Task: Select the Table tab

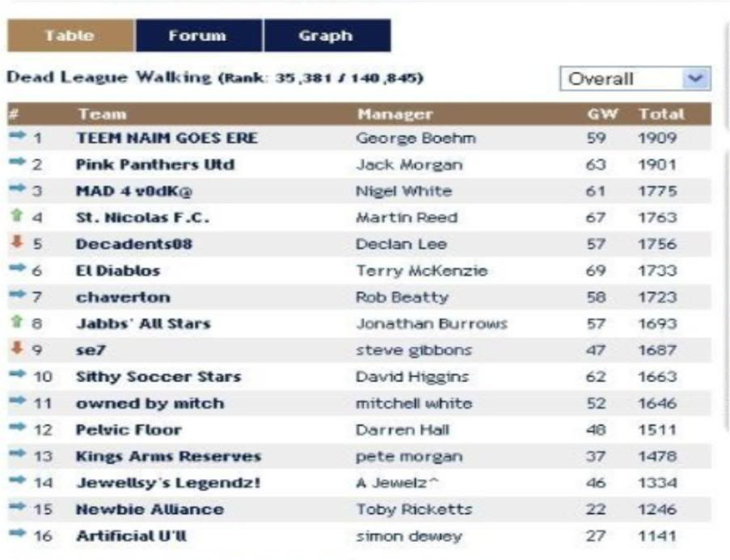Action: [x=70, y=36]
